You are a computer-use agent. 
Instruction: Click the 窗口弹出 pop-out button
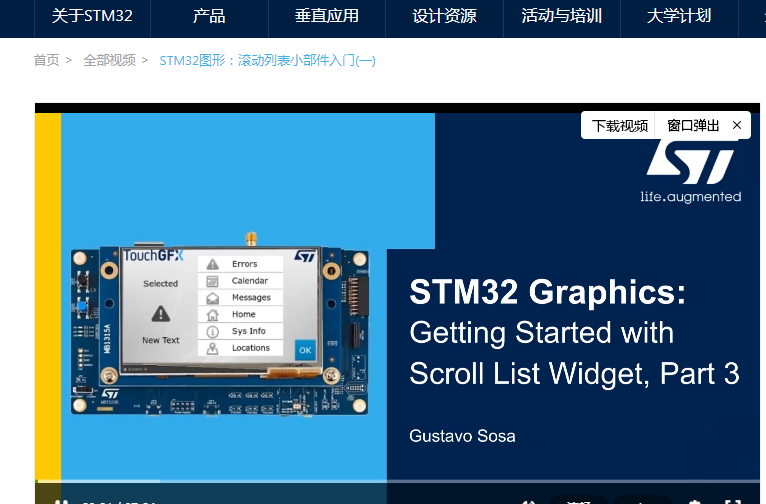[693, 126]
